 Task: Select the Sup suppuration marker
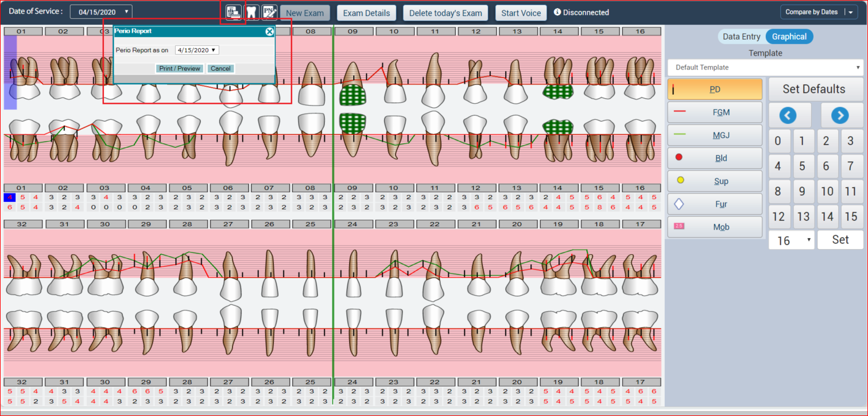point(715,181)
